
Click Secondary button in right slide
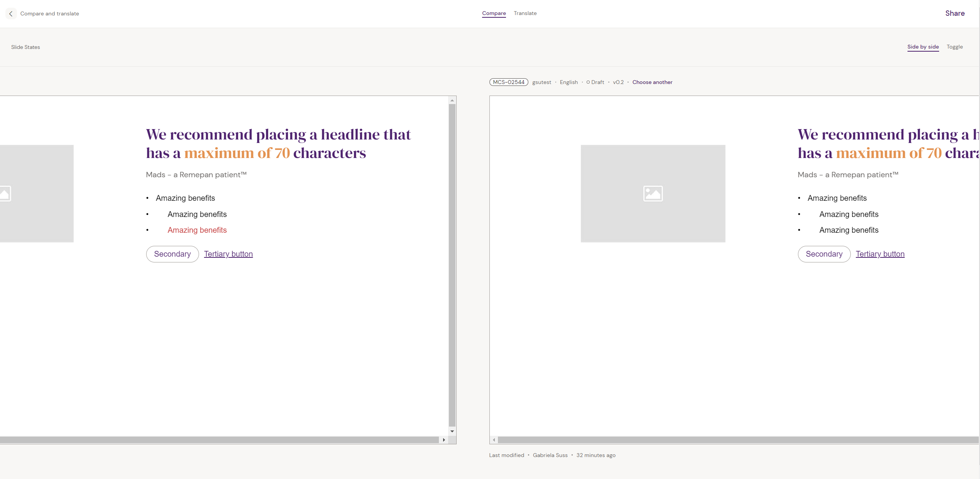824,254
